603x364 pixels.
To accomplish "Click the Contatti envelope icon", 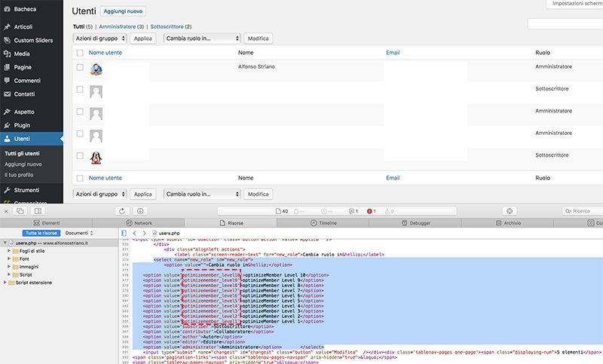I will [7, 93].
